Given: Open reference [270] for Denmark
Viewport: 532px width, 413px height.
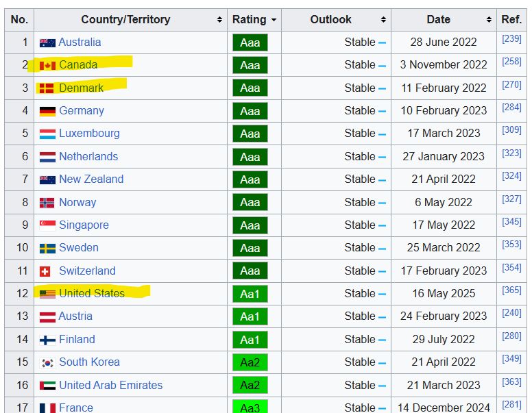Looking at the screenshot, I should [x=511, y=84].
